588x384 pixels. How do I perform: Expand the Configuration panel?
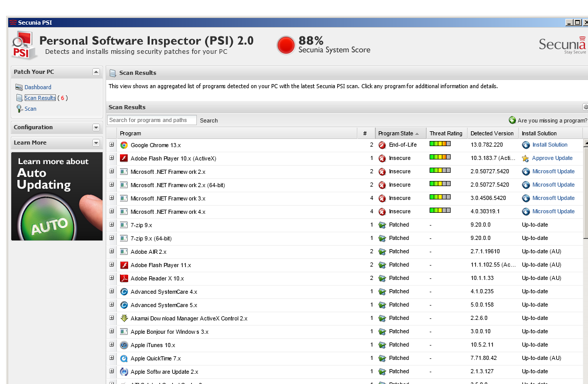coord(96,128)
